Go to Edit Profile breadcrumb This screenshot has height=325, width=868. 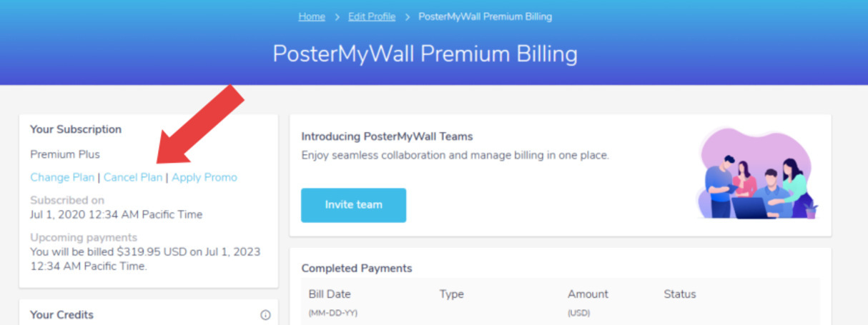click(372, 16)
